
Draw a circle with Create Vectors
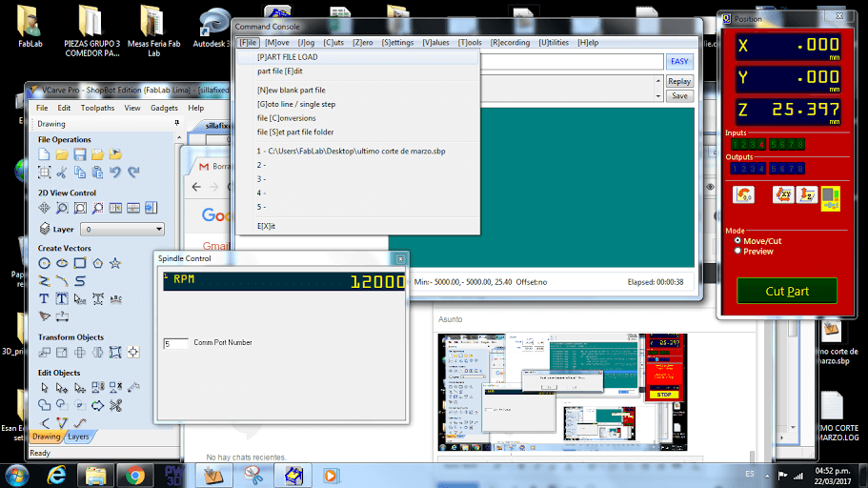tap(44, 263)
